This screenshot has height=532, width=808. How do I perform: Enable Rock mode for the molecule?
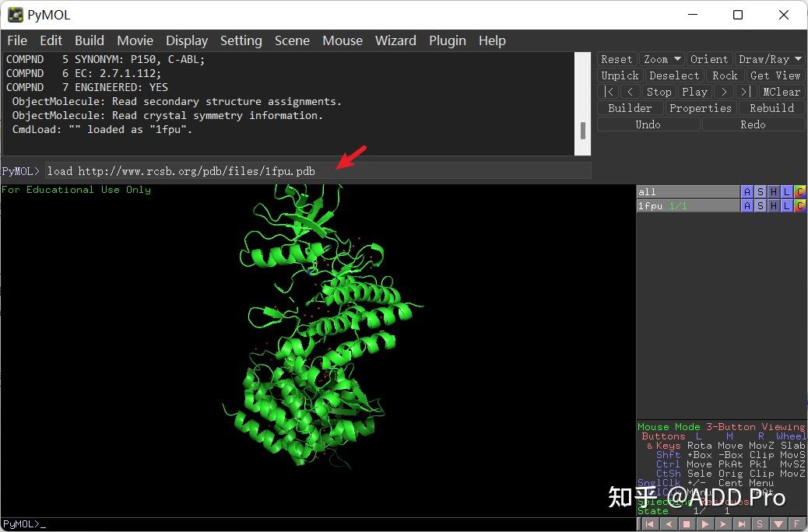point(725,75)
